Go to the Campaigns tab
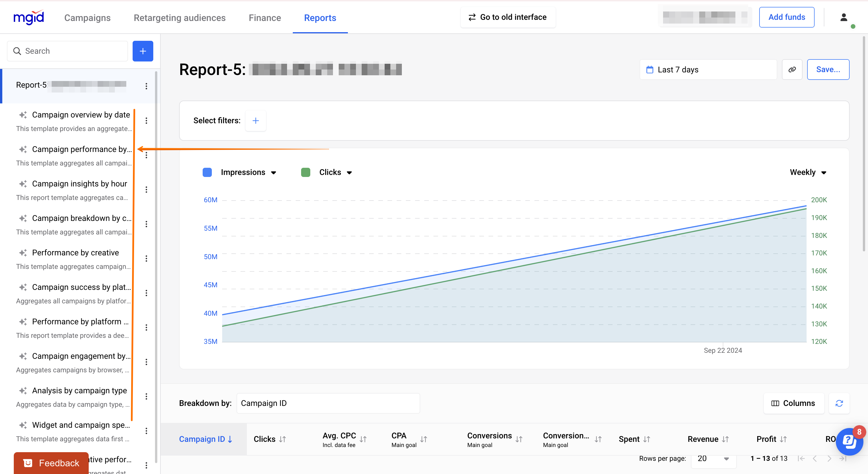Viewport: 868px width, 474px height. (x=87, y=18)
